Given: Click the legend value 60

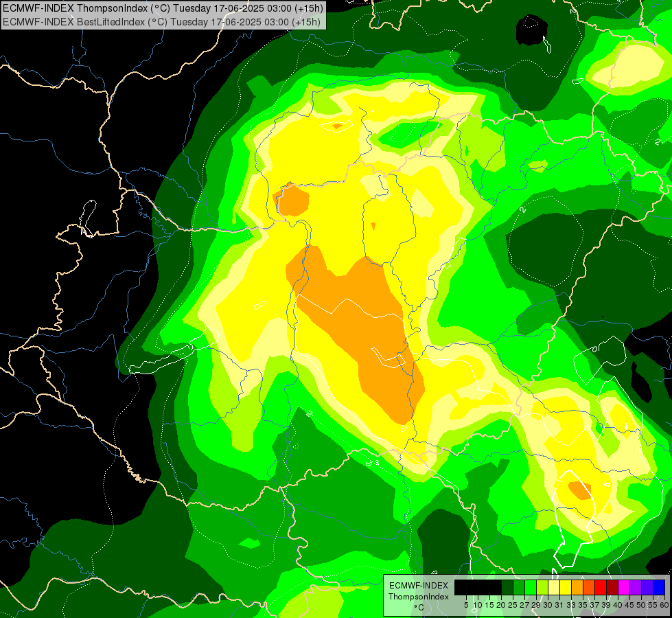Looking at the screenshot, I should coord(664,605).
